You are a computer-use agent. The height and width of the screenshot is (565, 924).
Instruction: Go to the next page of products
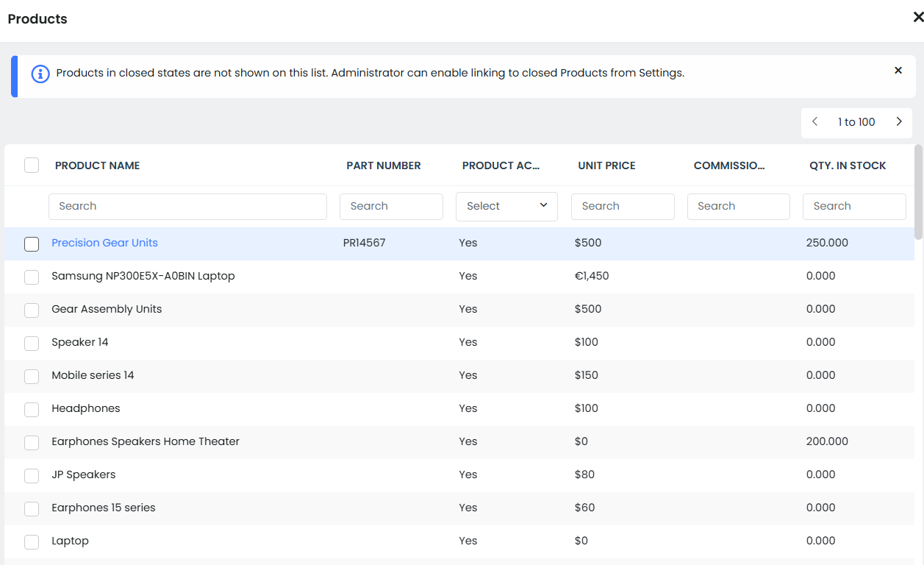pos(898,122)
